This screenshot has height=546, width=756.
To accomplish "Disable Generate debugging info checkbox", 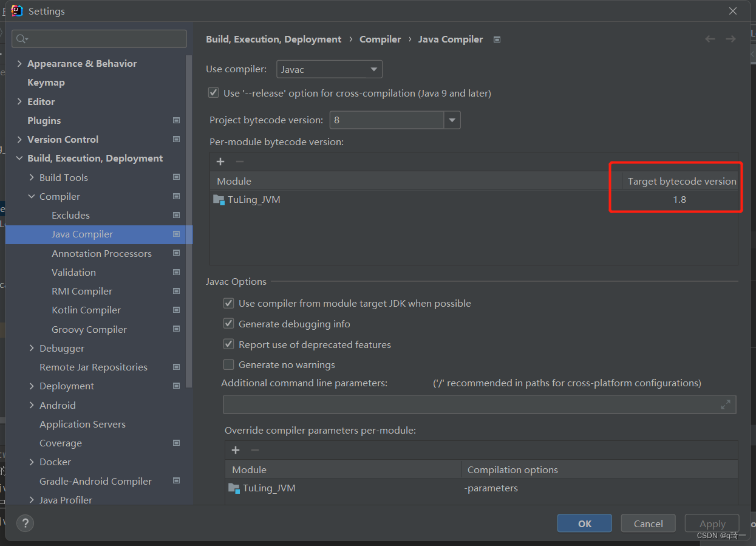I will coord(228,324).
